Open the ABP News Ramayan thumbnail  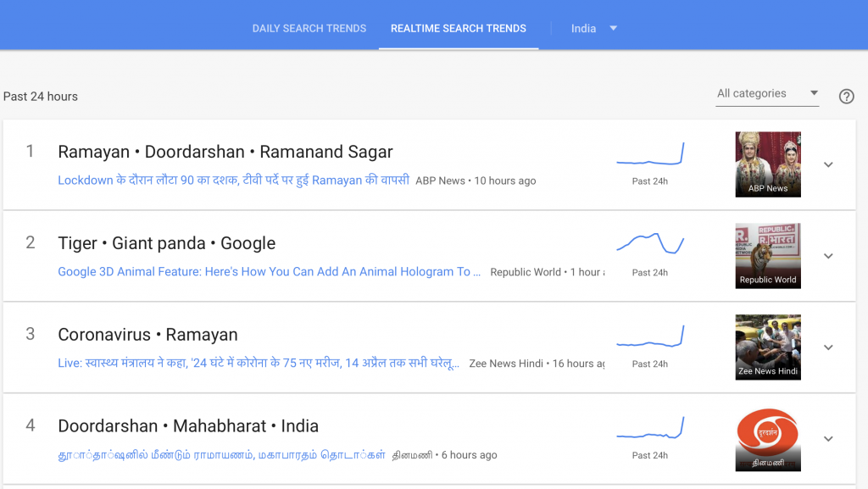[x=768, y=164]
